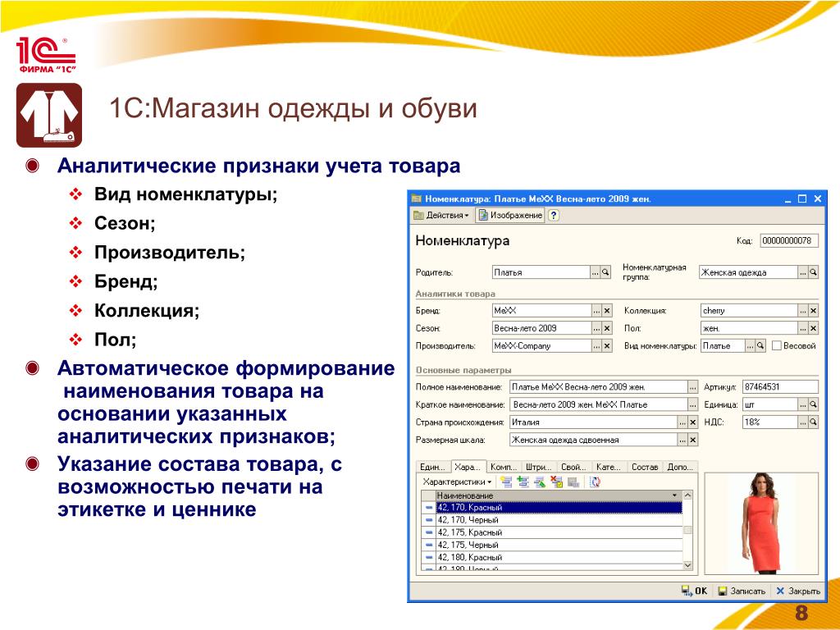Select Сезон via ellipsis button
The width and height of the screenshot is (840, 630).
pyautogui.click(x=597, y=328)
